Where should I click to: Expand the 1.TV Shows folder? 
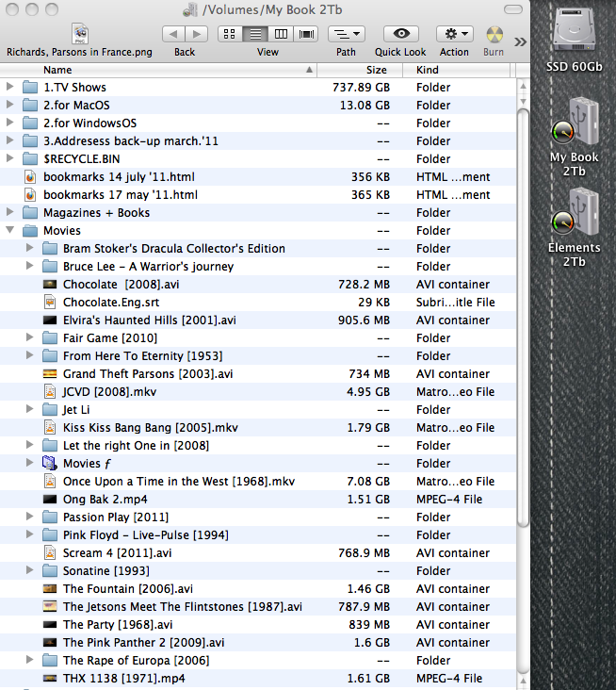coord(9,87)
